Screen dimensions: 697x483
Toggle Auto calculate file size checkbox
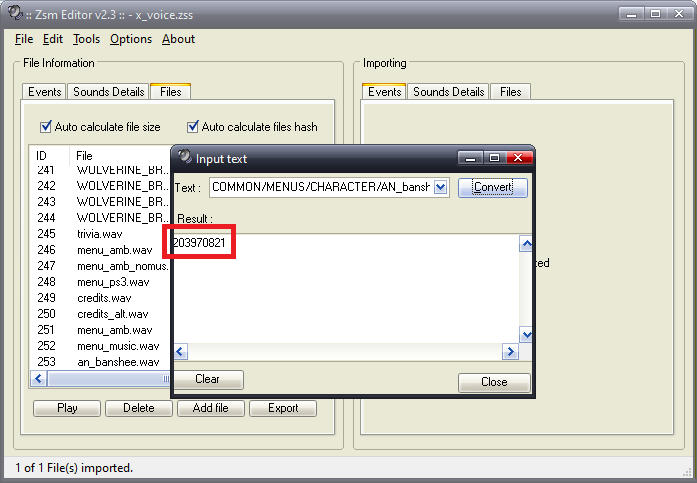[x=45, y=127]
